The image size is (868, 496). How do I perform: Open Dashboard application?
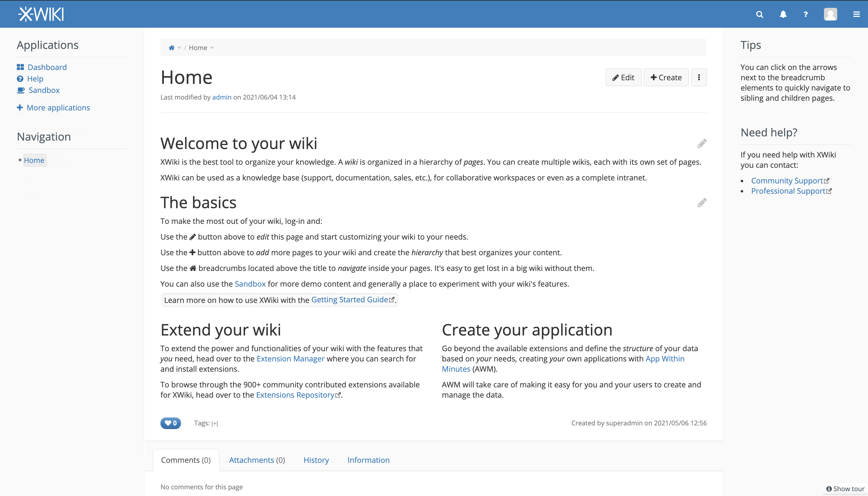(x=47, y=67)
